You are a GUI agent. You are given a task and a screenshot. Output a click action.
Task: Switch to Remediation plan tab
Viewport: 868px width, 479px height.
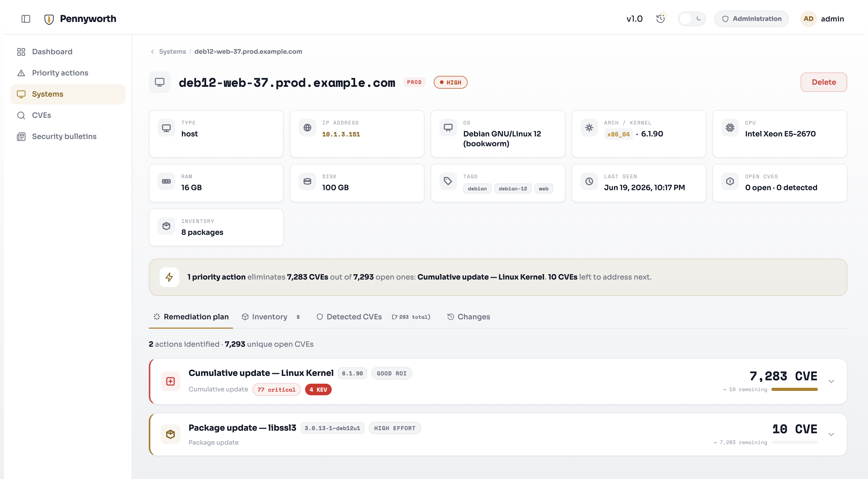coord(191,317)
